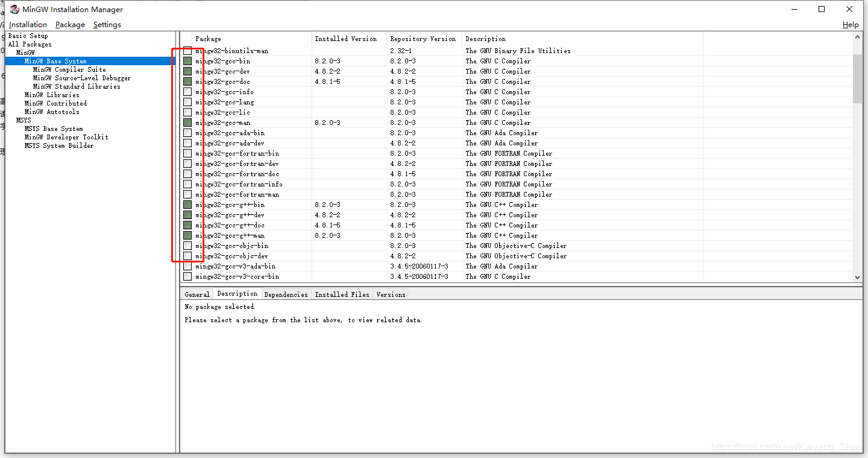The width and height of the screenshot is (868, 458).
Task: Select MinGW Source-Level Debugger category
Action: pos(82,78)
